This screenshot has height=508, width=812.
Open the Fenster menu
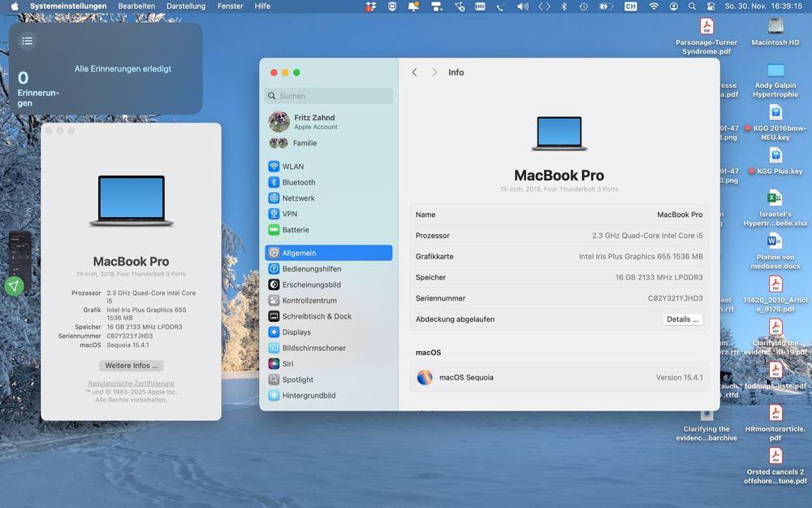coord(230,7)
